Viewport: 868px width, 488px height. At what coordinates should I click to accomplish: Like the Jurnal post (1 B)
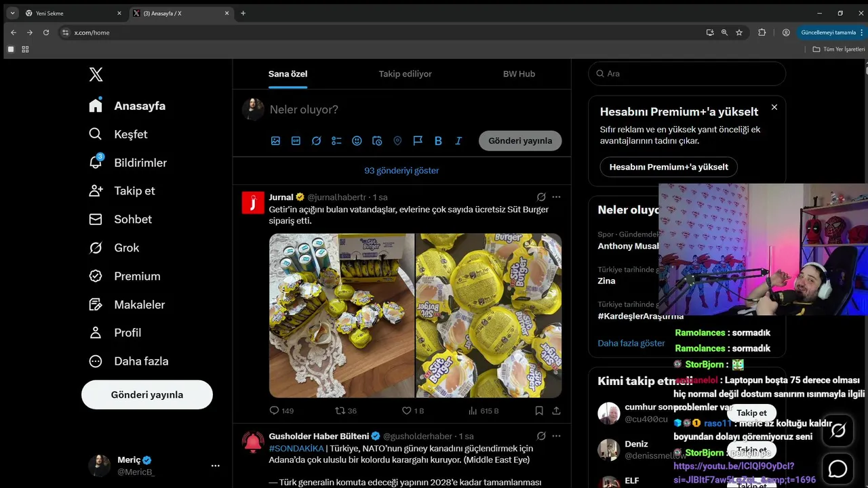tap(412, 411)
